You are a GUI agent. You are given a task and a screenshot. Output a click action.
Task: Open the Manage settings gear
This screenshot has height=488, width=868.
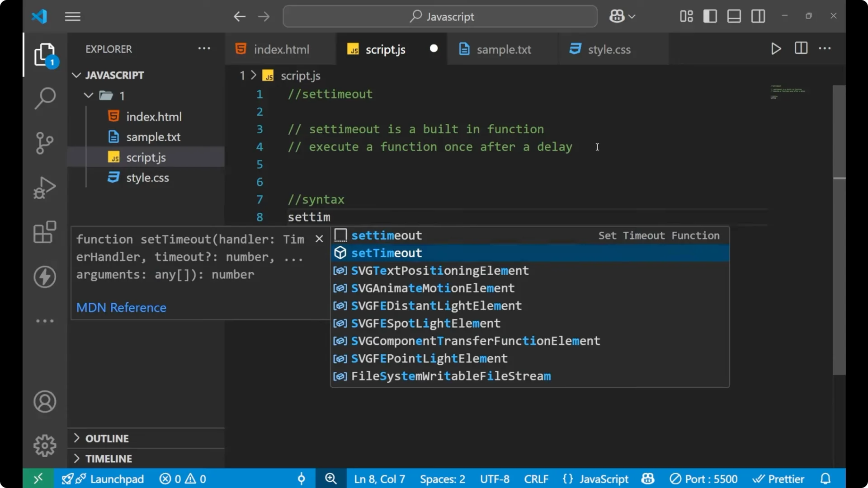[x=45, y=445]
